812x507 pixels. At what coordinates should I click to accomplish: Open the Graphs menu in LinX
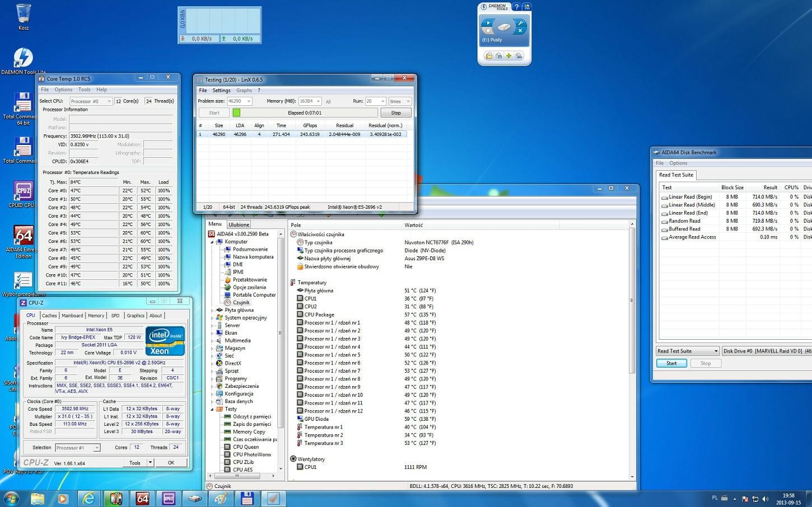coord(244,90)
